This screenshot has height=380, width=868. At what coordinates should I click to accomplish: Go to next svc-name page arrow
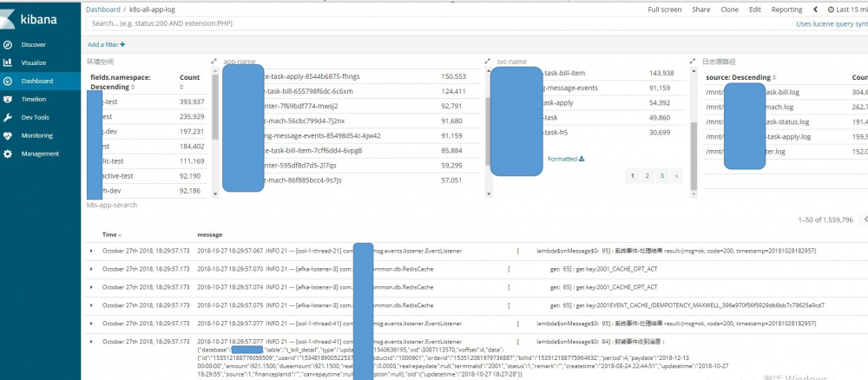point(676,176)
